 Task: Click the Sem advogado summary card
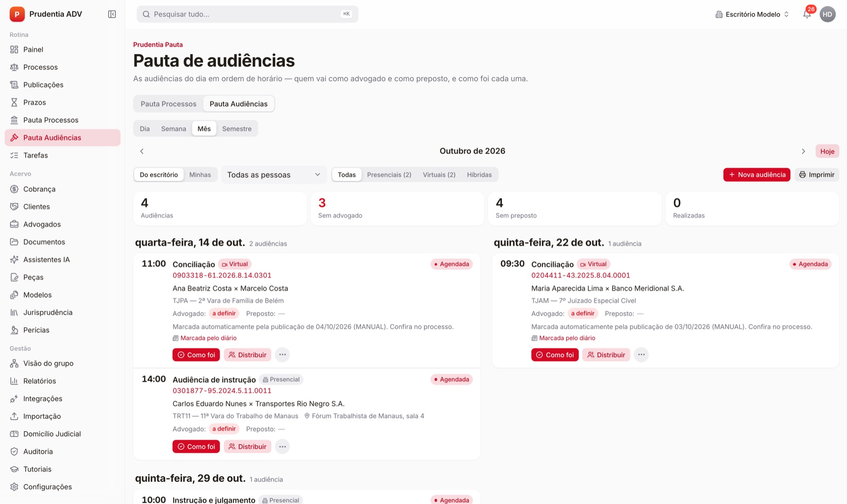[398, 208]
